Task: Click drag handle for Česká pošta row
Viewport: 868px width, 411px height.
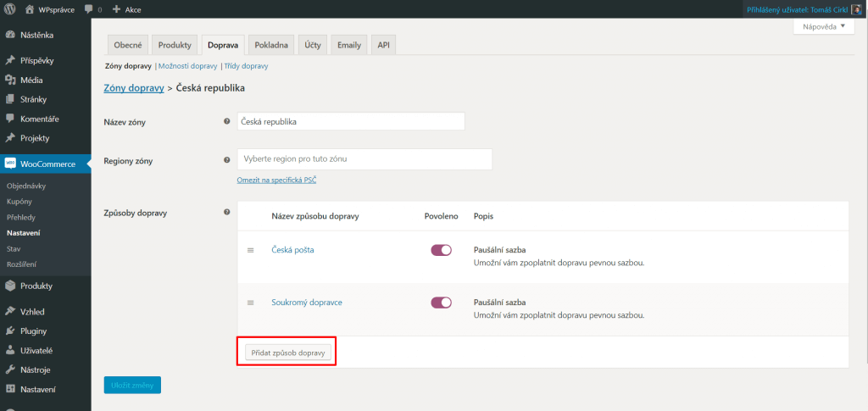Action: pyautogui.click(x=250, y=250)
